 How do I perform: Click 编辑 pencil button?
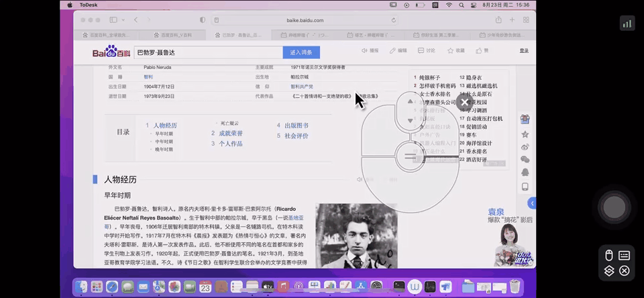[x=398, y=50]
